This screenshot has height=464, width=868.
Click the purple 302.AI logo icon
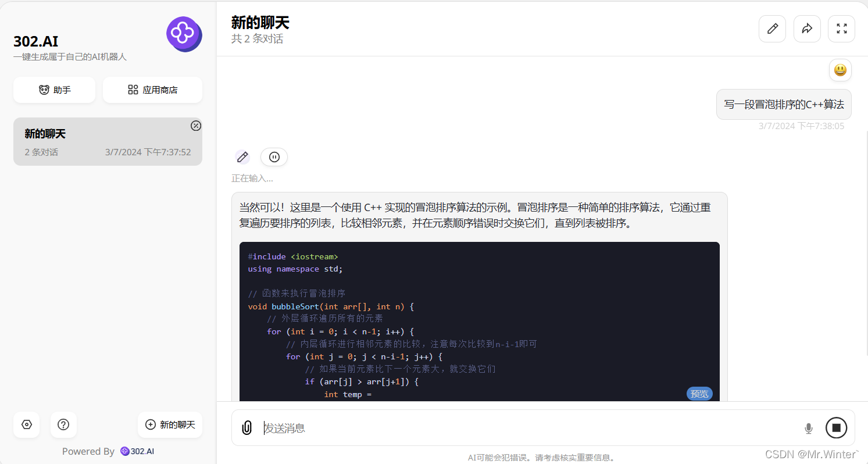pos(184,34)
